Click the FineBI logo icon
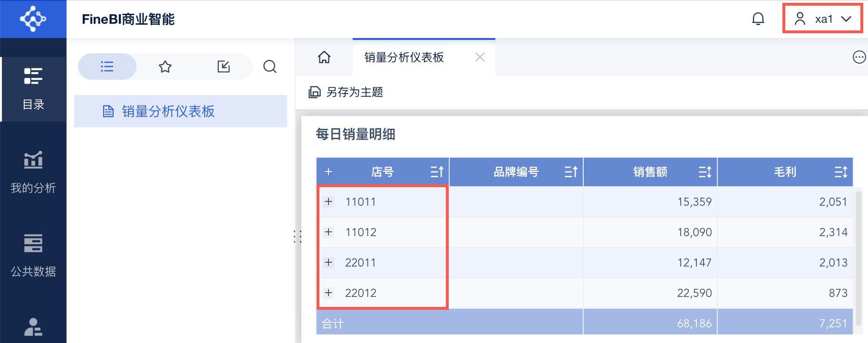The height and width of the screenshot is (343, 868). (x=33, y=19)
